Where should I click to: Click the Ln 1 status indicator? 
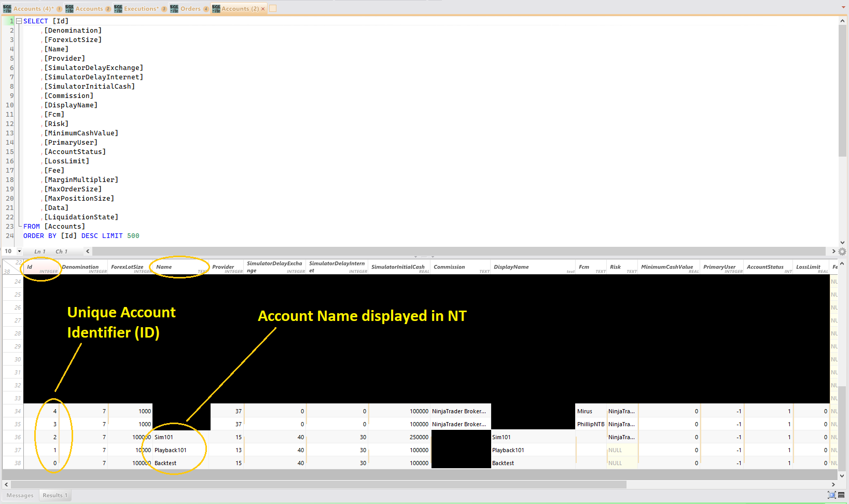(40, 251)
